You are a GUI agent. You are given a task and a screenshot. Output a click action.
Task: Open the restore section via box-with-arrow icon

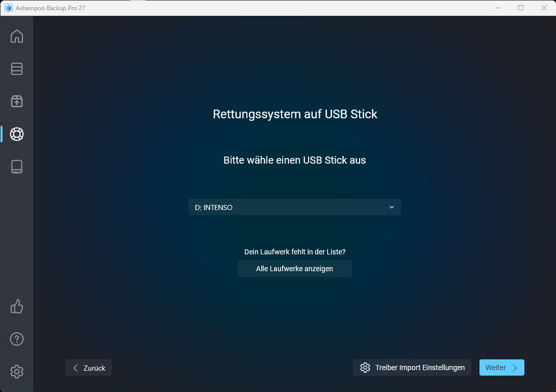click(17, 101)
